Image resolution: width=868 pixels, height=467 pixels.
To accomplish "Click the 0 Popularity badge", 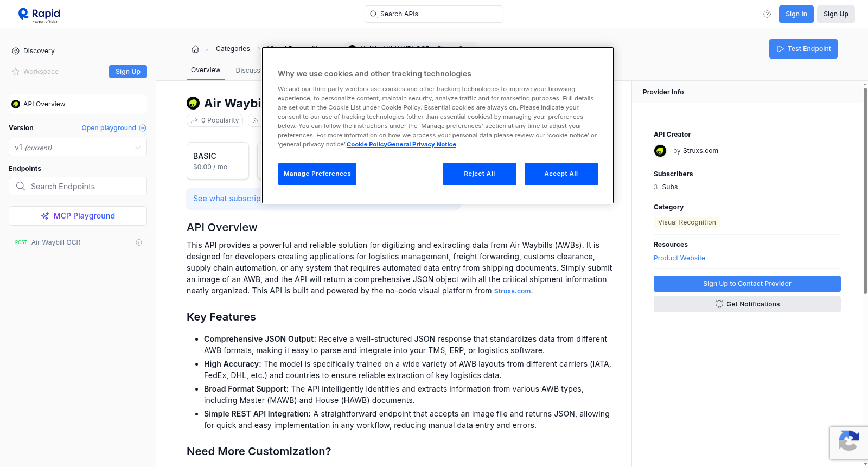I will pyautogui.click(x=215, y=120).
